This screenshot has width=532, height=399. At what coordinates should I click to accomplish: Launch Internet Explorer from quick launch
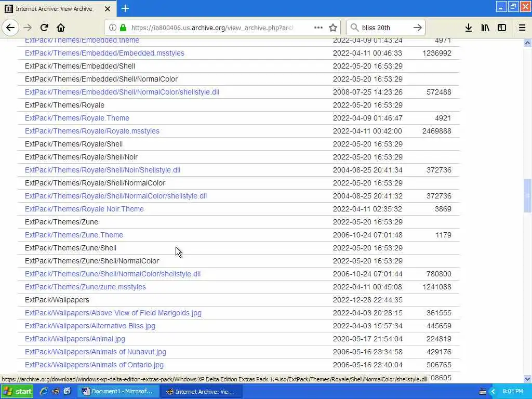44,391
